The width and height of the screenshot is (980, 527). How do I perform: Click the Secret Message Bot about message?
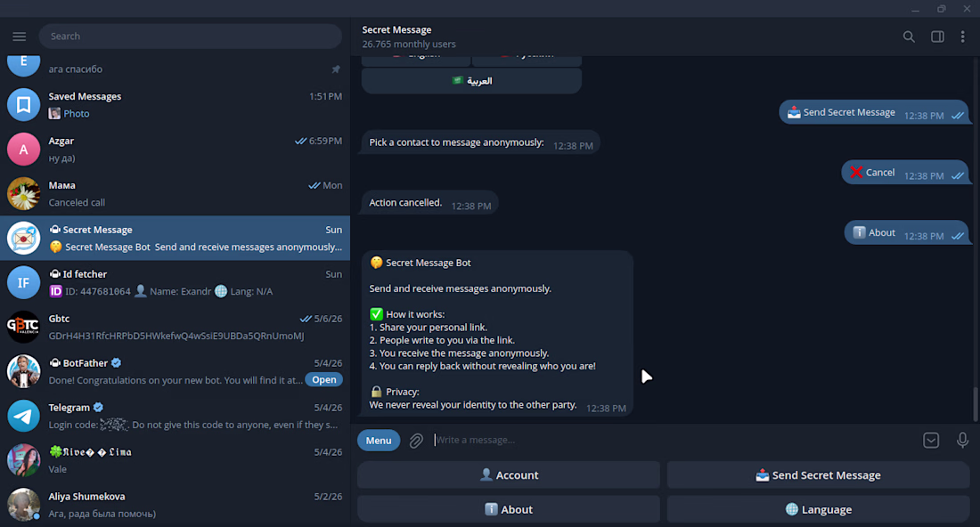(497, 334)
